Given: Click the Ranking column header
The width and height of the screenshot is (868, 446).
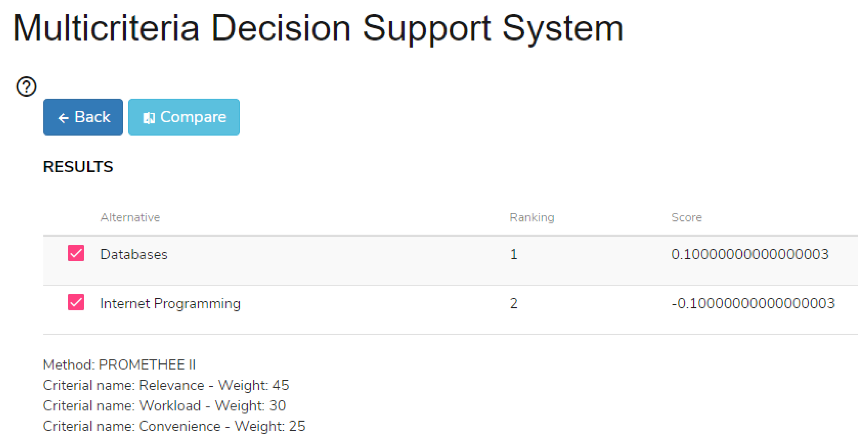Looking at the screenshot, I should click(532, 217).
